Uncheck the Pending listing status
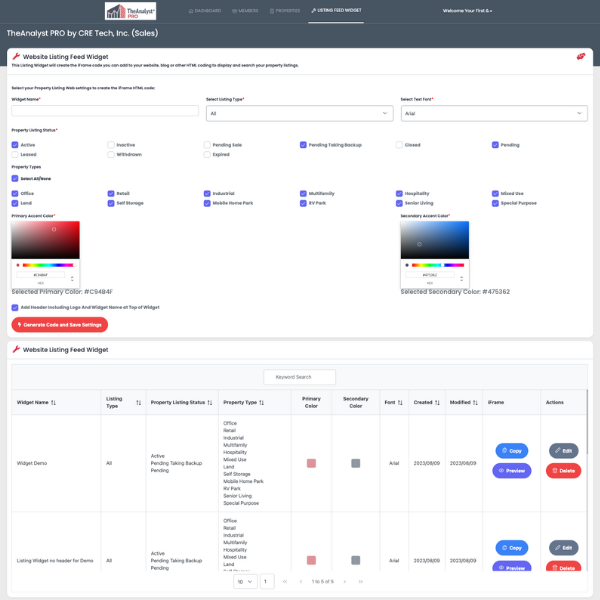 click(495, 145)
